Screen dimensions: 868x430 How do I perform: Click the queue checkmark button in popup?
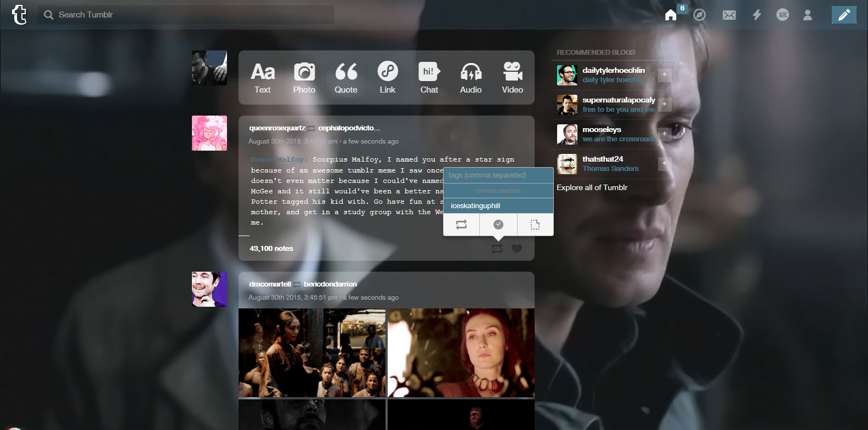pyautogui.click(x=498, y=225)
